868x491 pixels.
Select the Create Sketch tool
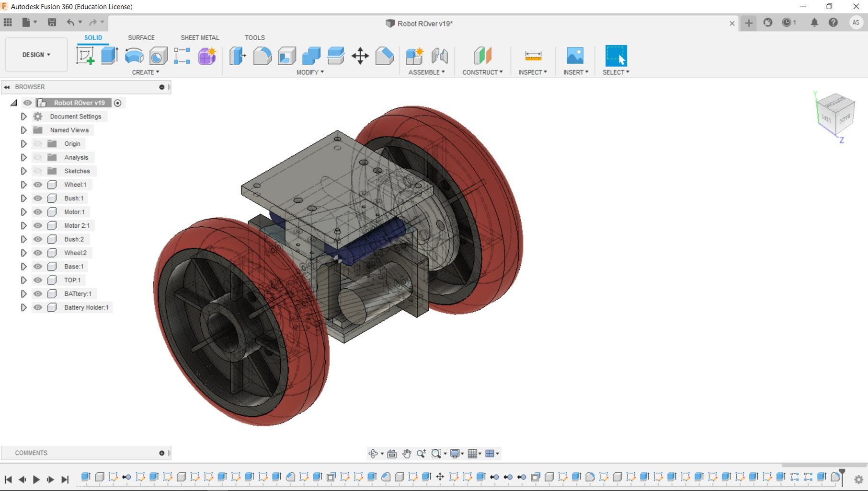click(85, 56)
